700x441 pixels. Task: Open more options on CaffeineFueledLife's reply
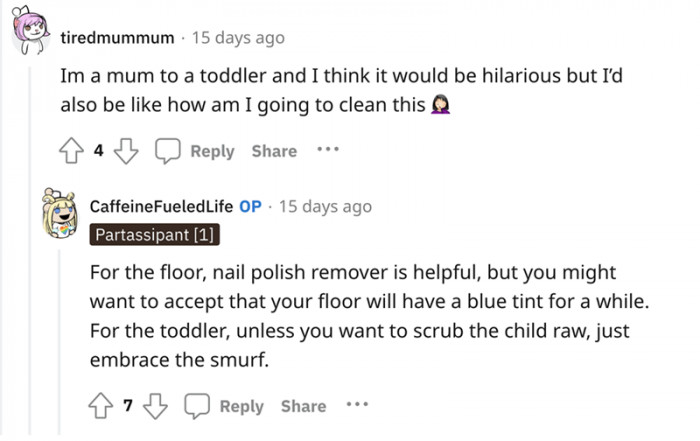coord(357,405)
